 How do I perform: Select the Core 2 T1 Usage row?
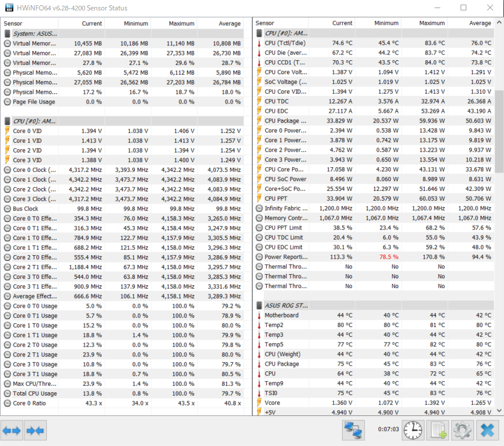tap(122, 355)
